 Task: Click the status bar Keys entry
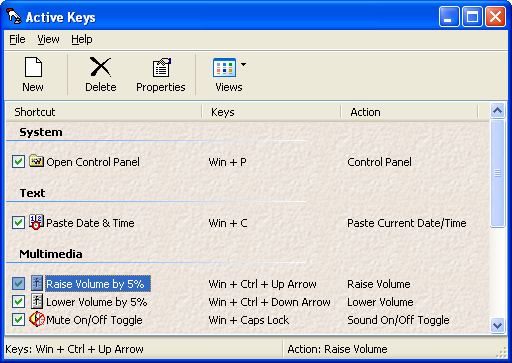(75, 349)
